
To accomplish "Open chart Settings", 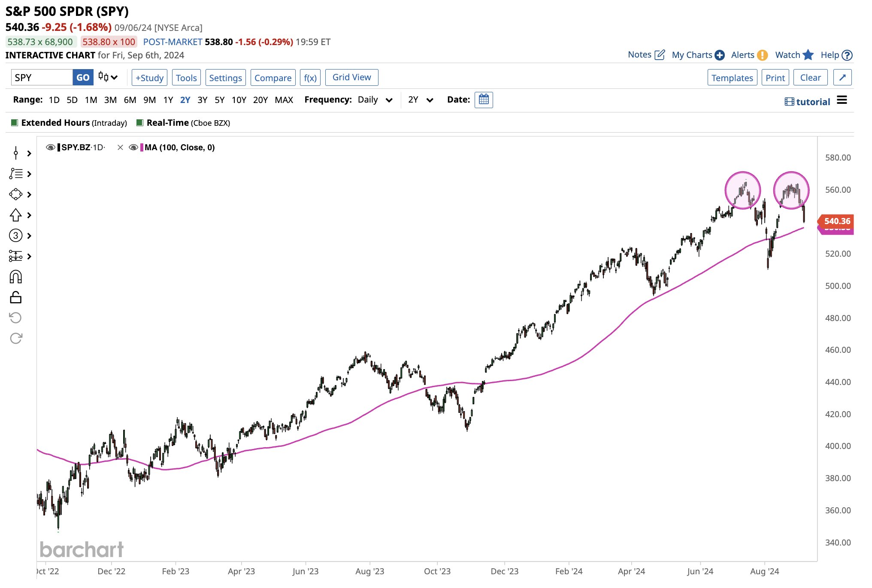I will point(226,78).
